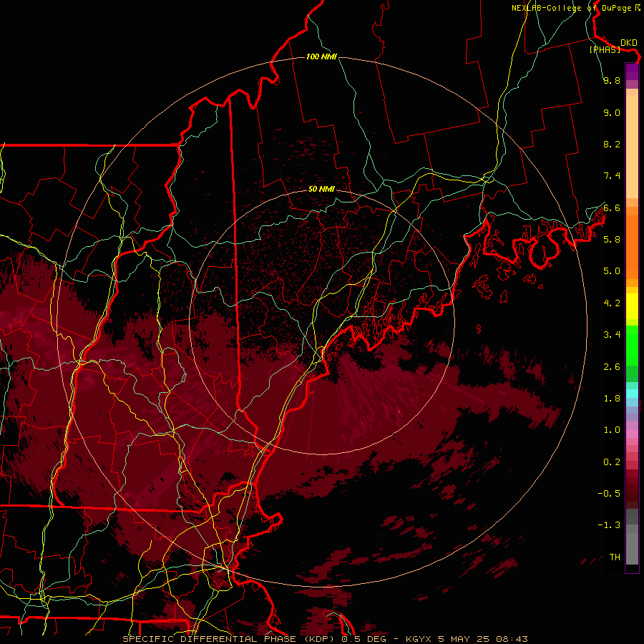Click the 9.0 value on the color scale
The height and width of the screenshot is (644, 644).
click(612, 112)
